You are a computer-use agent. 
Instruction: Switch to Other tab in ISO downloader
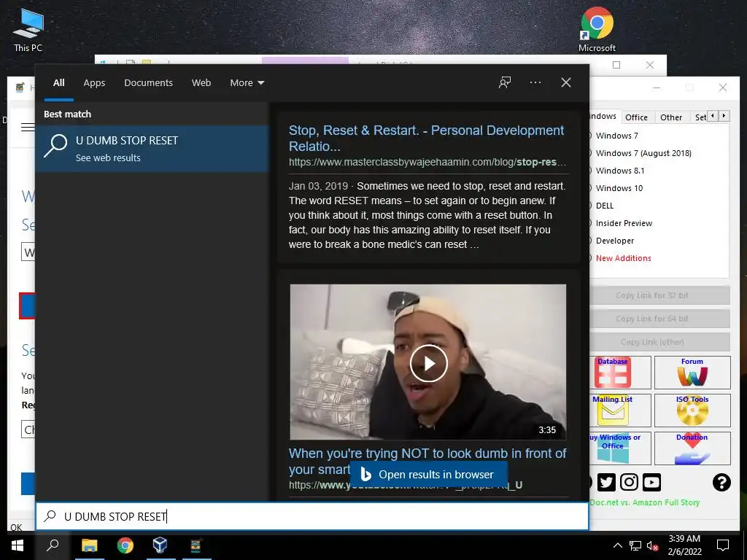[671, 117]
